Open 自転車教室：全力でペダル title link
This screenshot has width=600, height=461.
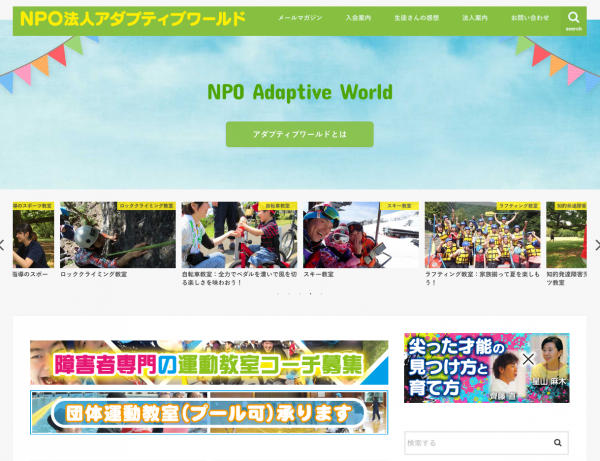pos(239,279)
